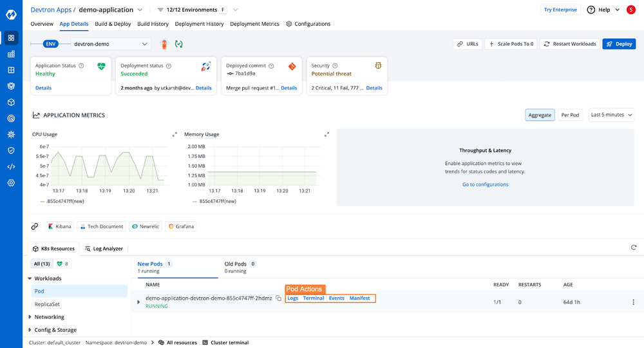Refresh the K8s resources list

tap(634, 247)
